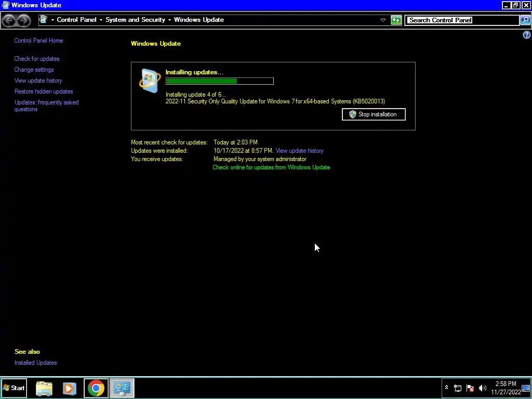Image resolution: width=532 pixels, height=399 pixels.
Task: Show hidden tray icons arrow
Action: pos(446,388)
